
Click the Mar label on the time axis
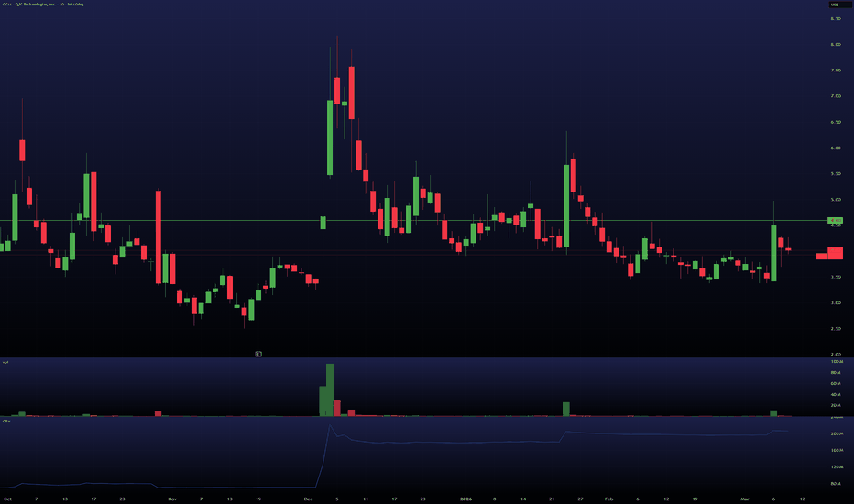[745, 499]
